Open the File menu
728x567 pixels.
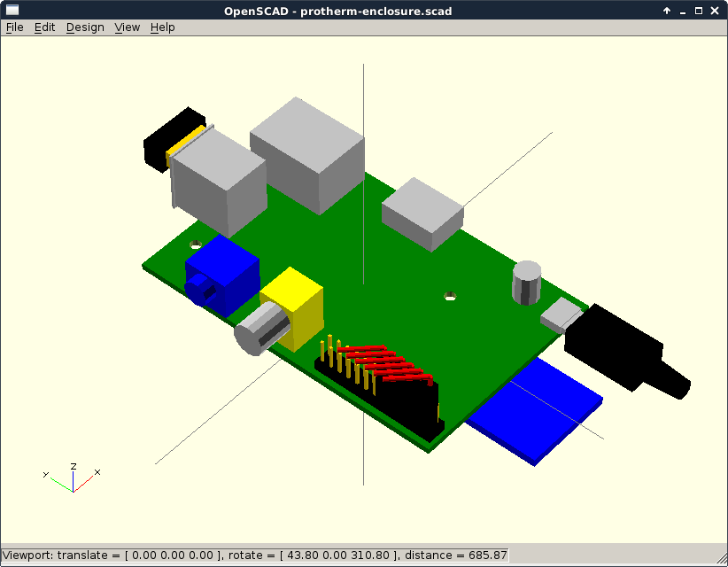[x=14, y=27]
